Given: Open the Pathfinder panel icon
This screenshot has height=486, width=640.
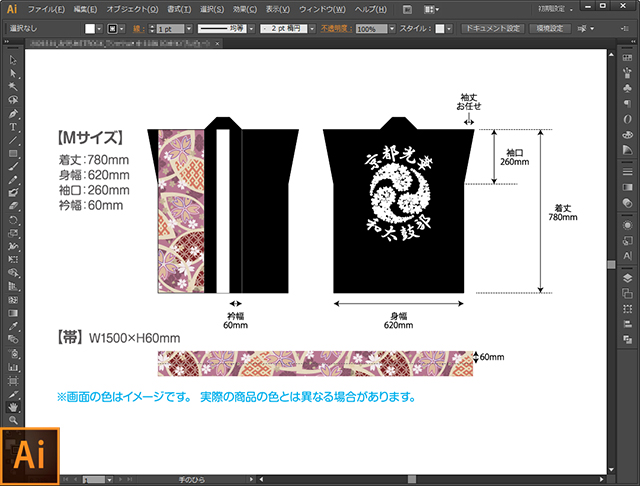Looking at the screenshot, I should point(627,339).
